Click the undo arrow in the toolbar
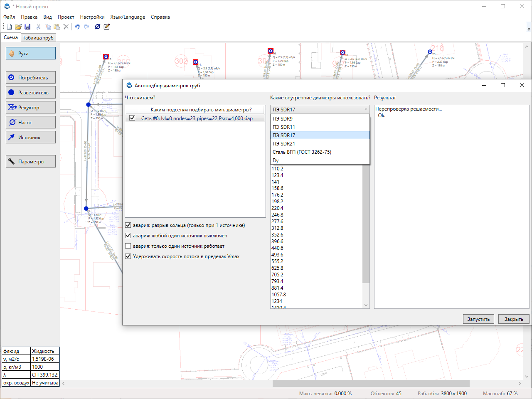 pyautogui.click(x=77, y=27)
